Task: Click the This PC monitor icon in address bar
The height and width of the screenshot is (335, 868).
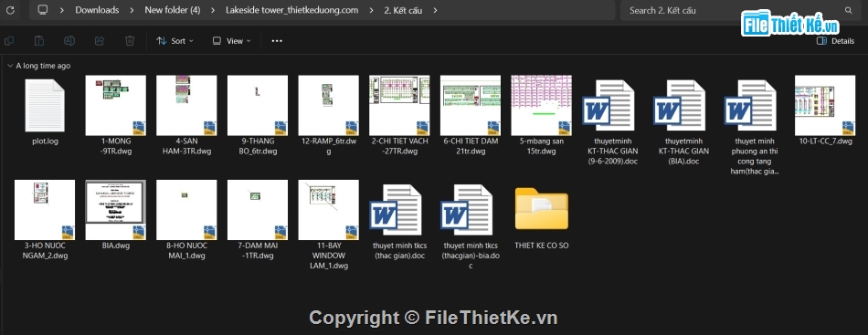Action: tap(43, 10)
